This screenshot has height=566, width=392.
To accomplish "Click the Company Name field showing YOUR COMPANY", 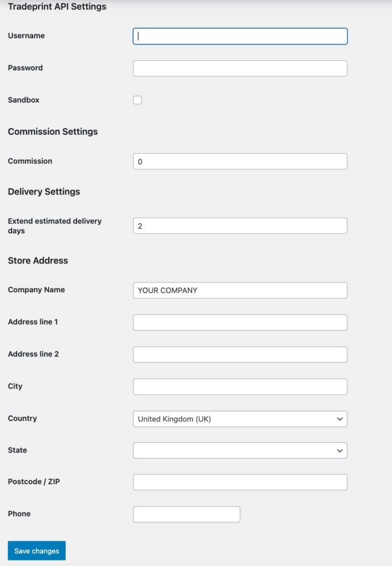I will click(x=240, y=290).
